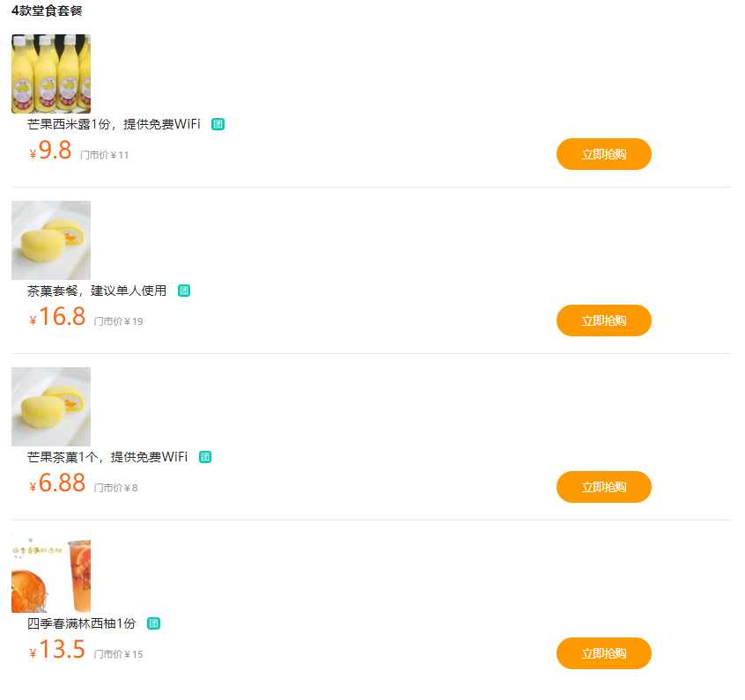This screenshot has width=745, height=700.
Task: Open the 茶菓套餐 product image
Action: pos(51,240)
